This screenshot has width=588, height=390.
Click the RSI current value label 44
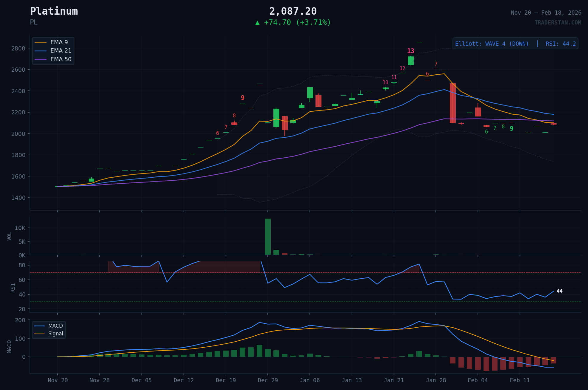point(559,291)
